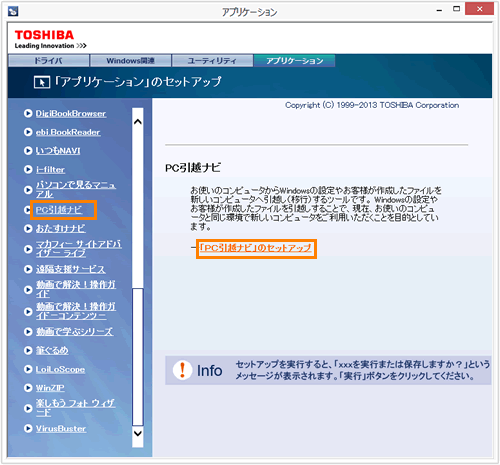Minimize the アプリケーション window

[439, 10]
